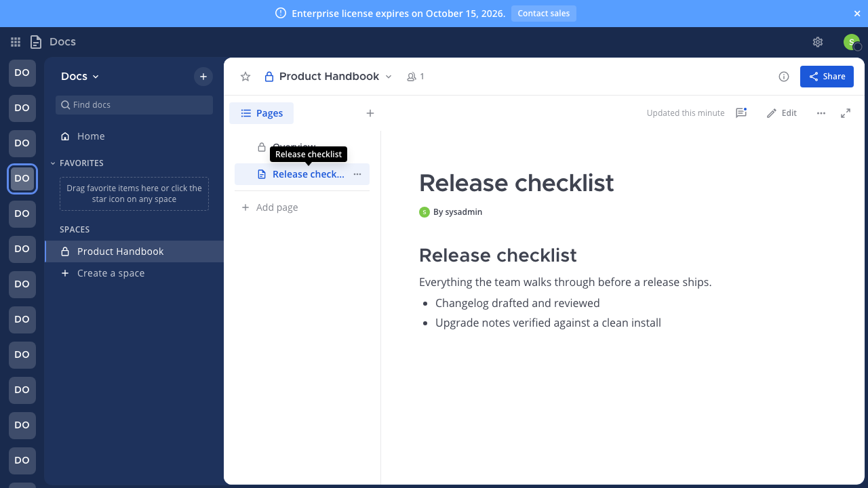Click Contact sales button
Image resolution: width=868 pixels, height=488 pixels.
(x=544, y=14)
